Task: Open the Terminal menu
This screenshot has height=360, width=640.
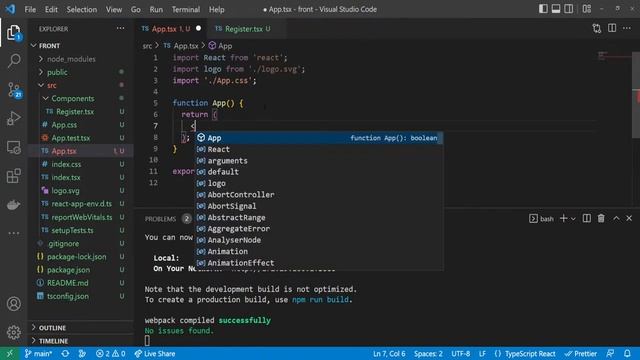Action: [186, 9]
